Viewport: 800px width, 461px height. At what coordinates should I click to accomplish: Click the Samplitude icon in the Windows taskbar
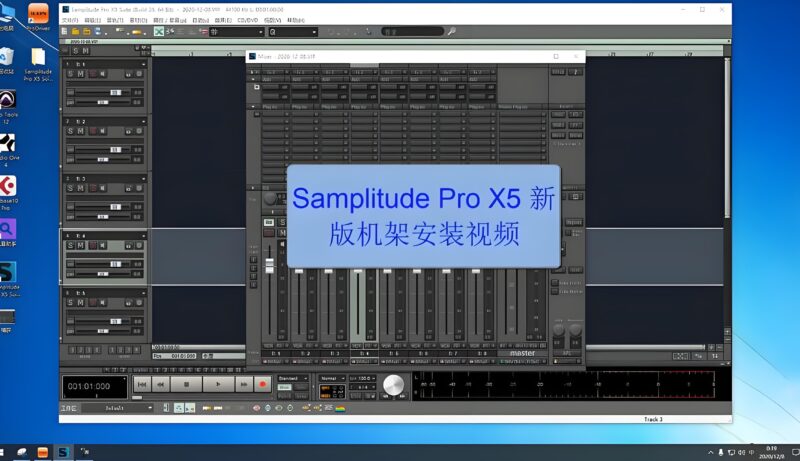point(63,452)
